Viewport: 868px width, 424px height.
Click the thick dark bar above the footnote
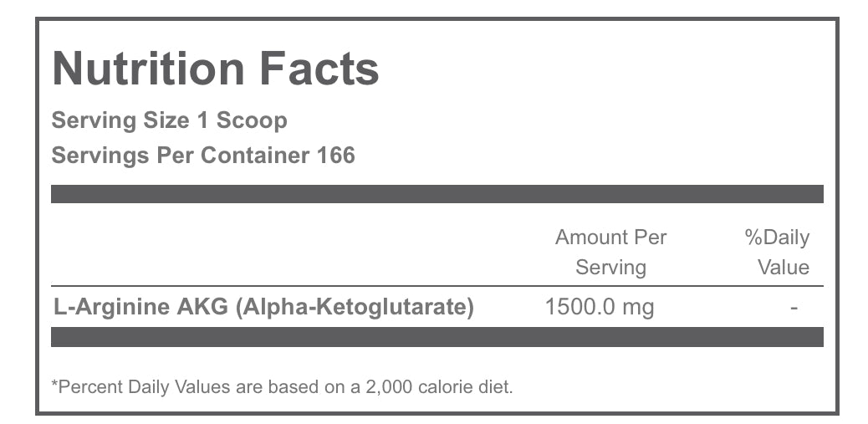point(437,337)
